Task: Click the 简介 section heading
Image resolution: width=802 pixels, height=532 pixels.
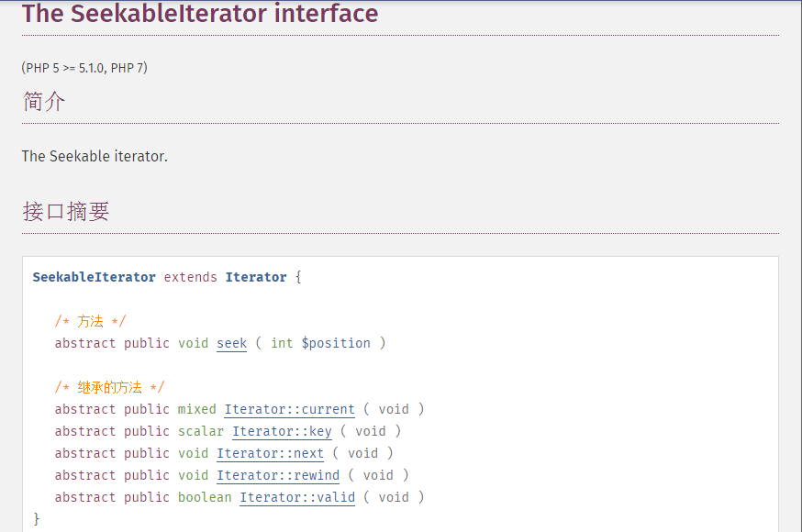Action: pyautogui.click(x=43, y=101)
